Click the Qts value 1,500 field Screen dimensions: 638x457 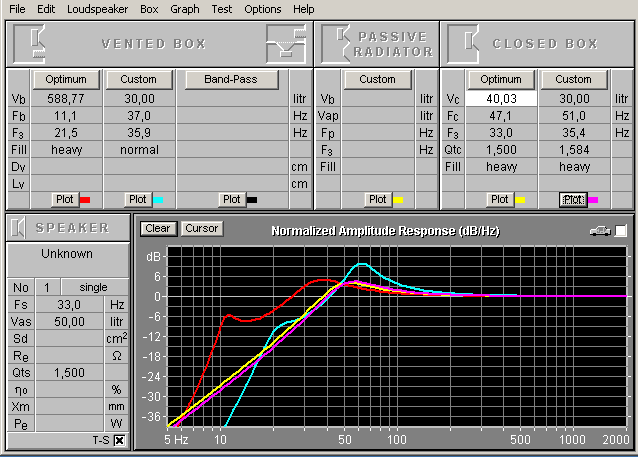(69, 373)
